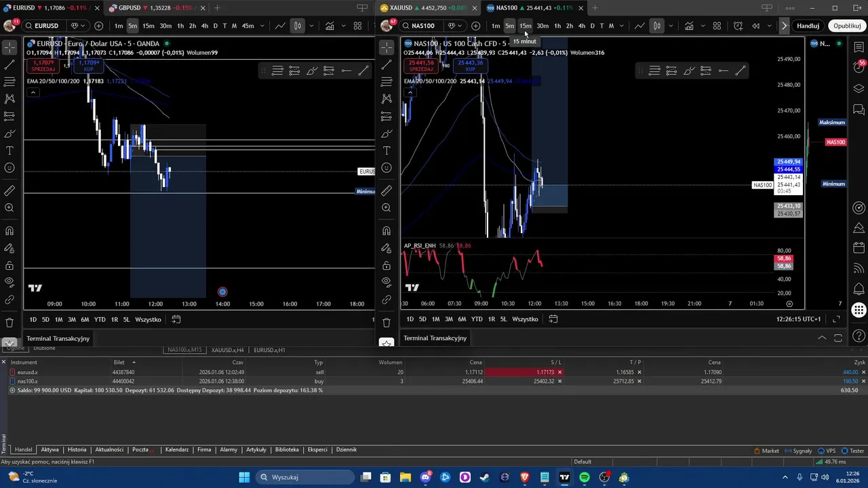Screen dimensions: 868x488
Task: Select the trend line tool in EURUSD chart
Action: 9,64
